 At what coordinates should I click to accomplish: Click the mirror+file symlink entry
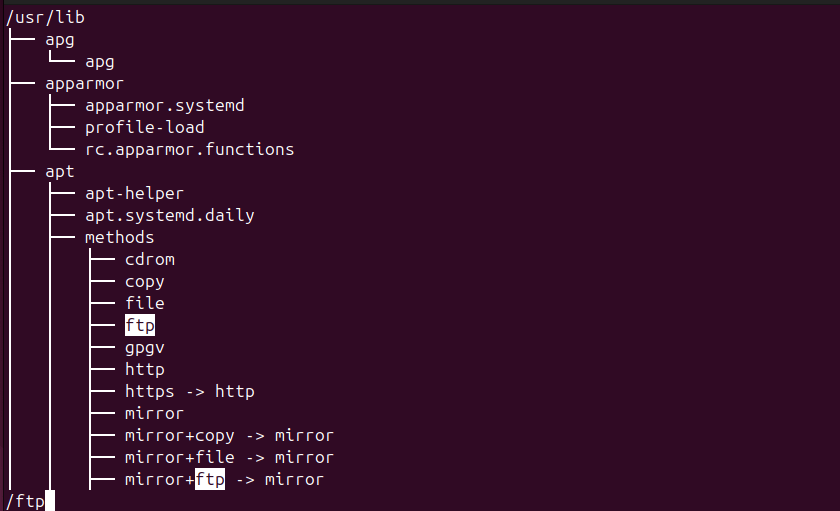point(179,457)
